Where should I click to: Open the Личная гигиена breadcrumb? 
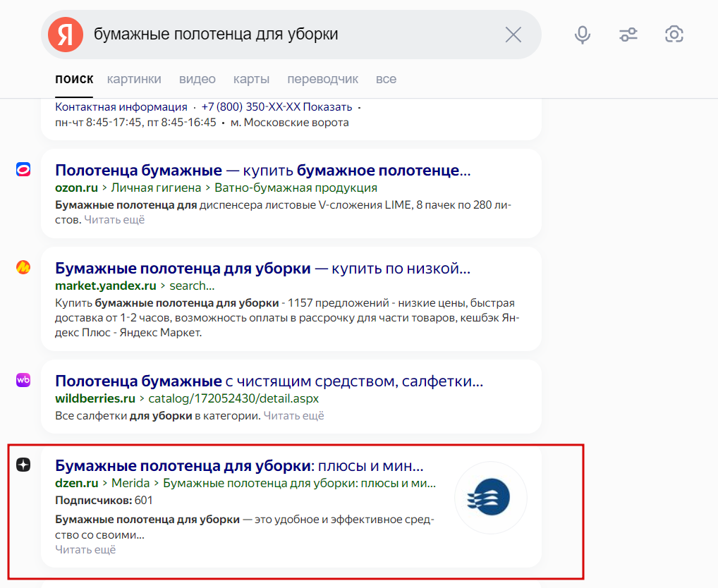pos(156,188)
